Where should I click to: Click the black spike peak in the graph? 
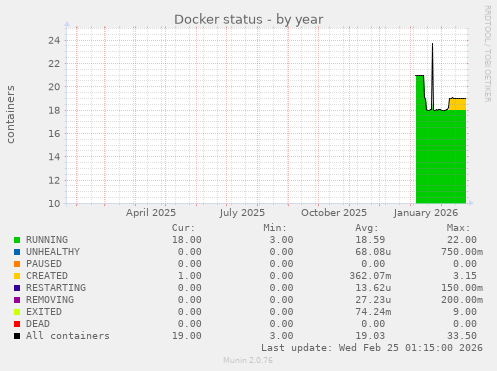[x=432, y=44]
